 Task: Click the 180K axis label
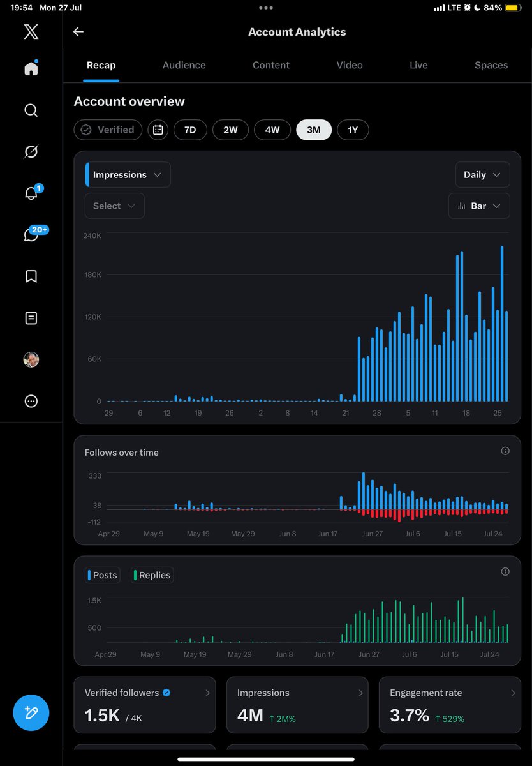(x=92, y=275)
